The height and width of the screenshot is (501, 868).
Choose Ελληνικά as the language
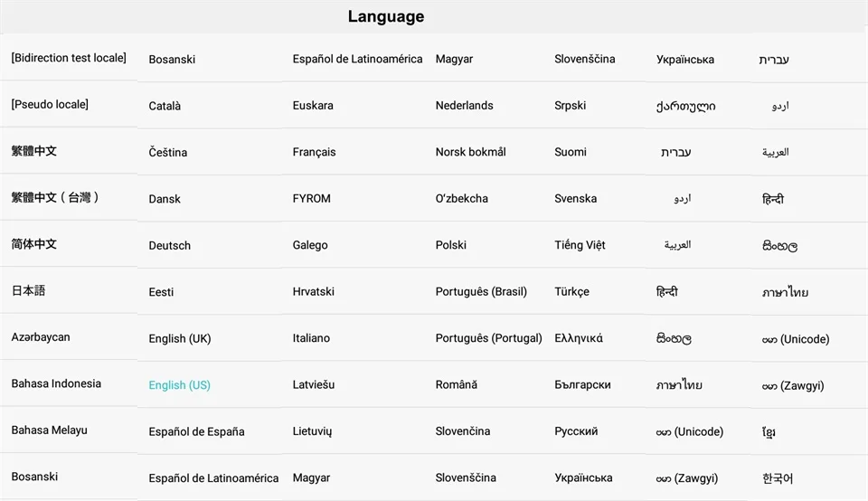pos(579,338)
